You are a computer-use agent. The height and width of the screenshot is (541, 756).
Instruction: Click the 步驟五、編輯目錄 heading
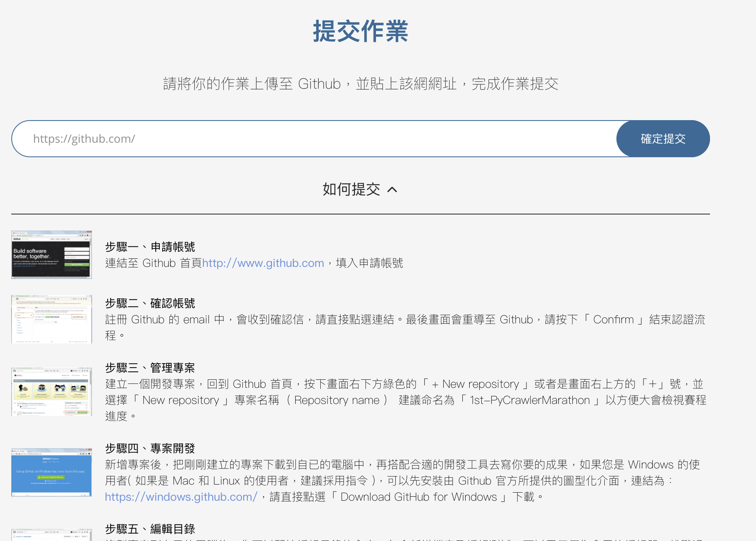150,529
